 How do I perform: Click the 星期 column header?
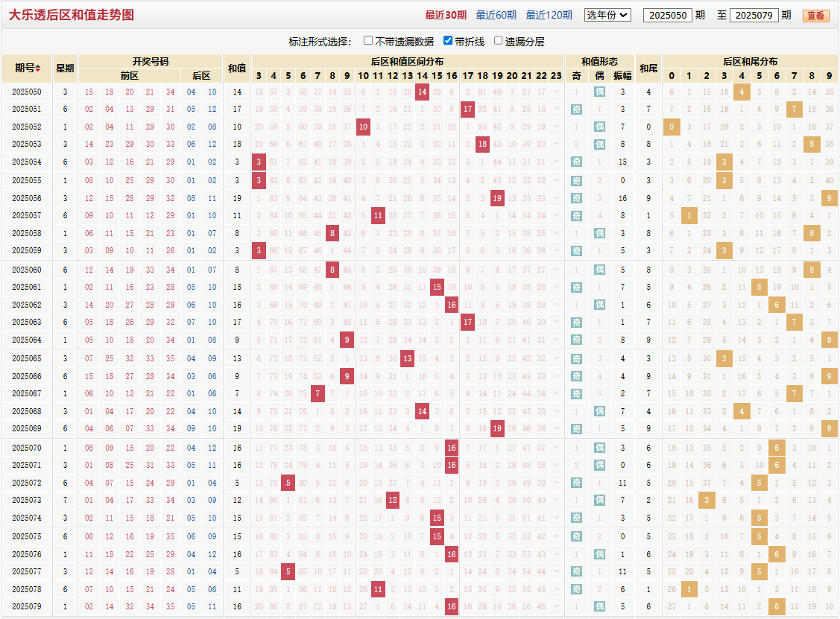(x=66, y=68)
